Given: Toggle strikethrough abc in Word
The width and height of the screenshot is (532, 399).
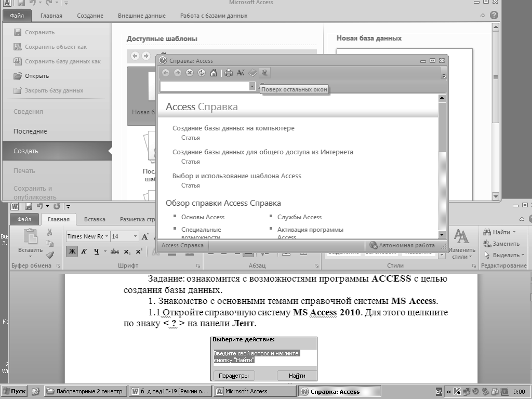Looking at the screenshot, I should (115, 251).
